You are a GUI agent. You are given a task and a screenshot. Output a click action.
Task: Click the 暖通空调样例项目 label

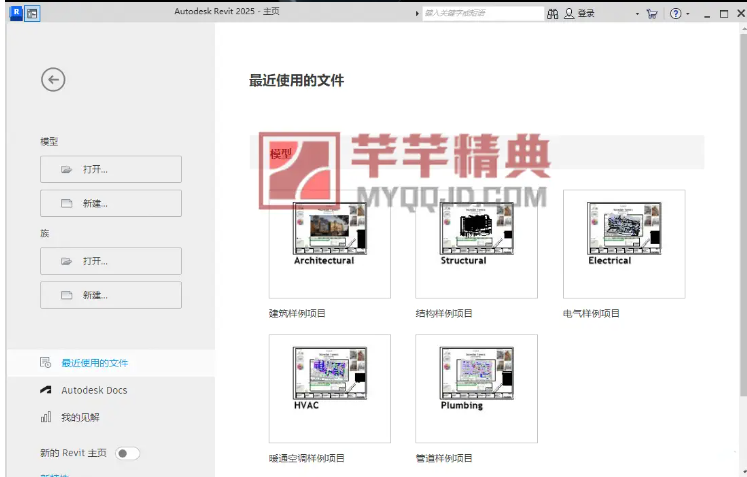coord(306,458)
